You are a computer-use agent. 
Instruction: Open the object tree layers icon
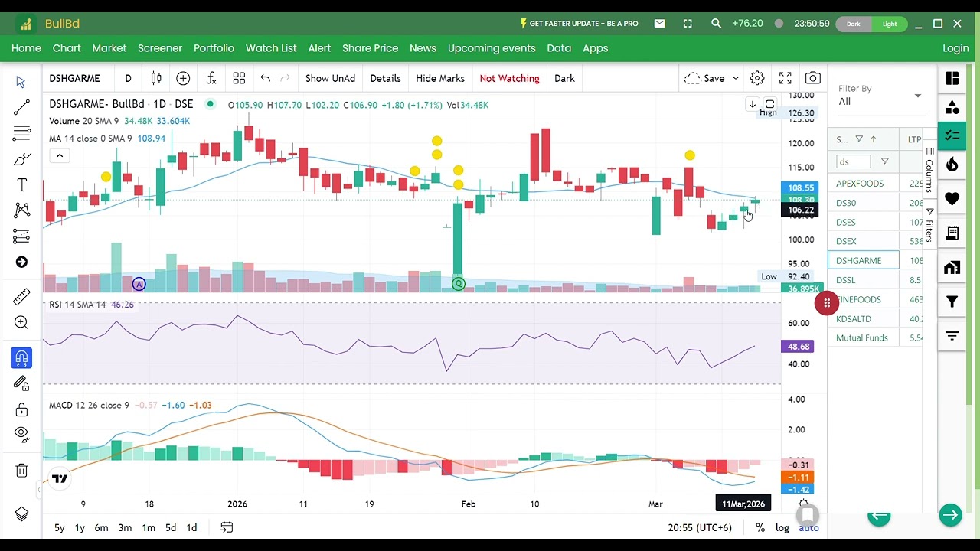pyautogui.click(x=21, y=514)
